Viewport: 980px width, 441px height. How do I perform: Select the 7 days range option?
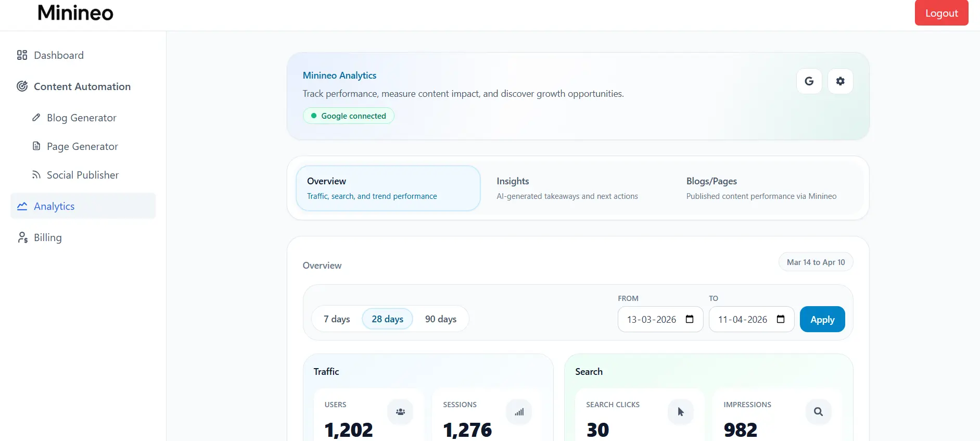337,319
